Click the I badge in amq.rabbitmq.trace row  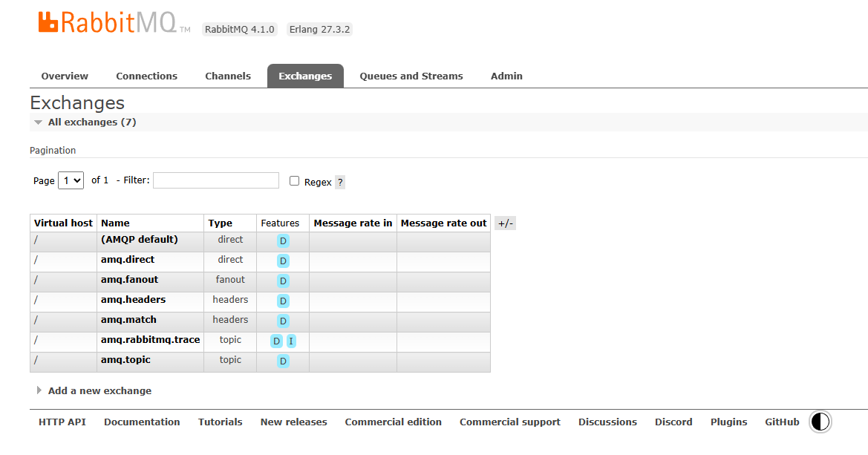[x=291, y=341]
